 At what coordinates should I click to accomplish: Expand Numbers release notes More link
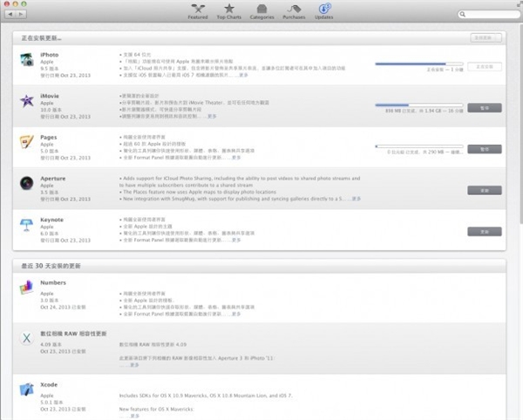click(236, 314)
